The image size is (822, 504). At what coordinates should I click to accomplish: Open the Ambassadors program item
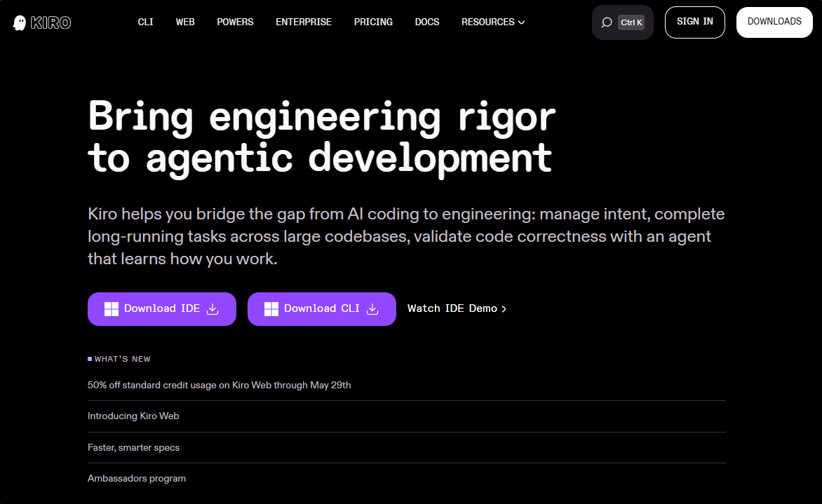pos(136,478)
